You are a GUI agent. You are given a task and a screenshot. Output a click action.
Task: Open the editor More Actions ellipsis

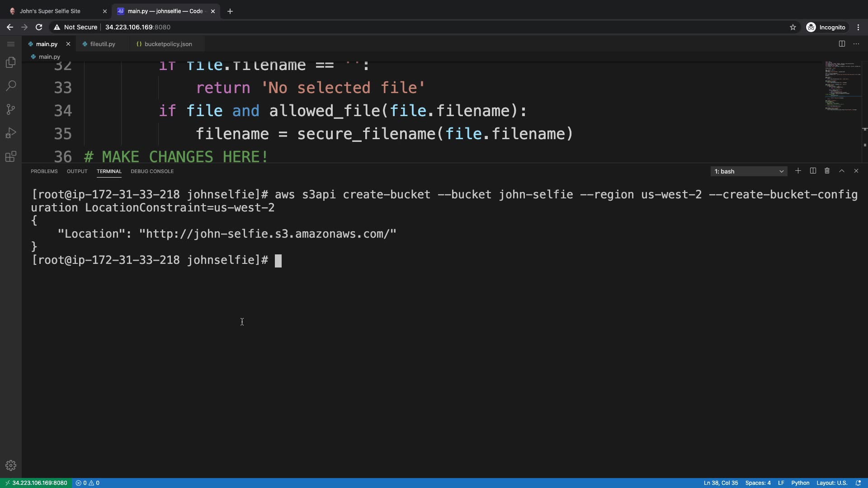(x=856, y=44)
